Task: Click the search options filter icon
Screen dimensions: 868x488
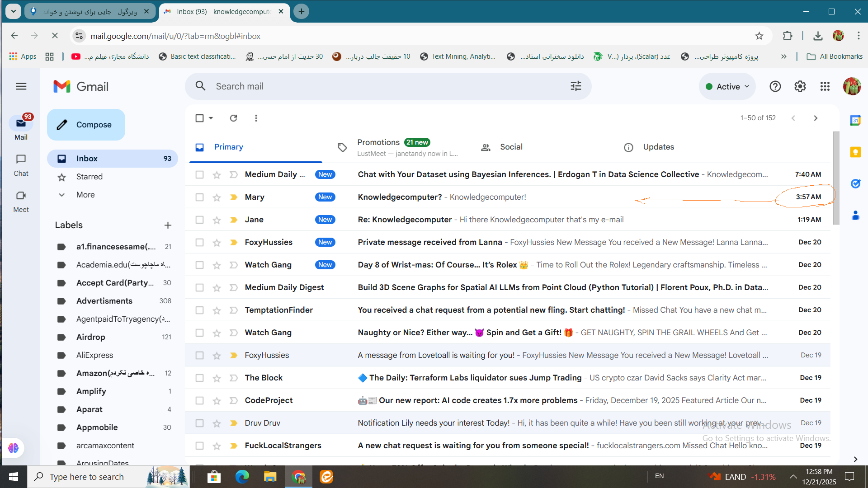Action: [576, 86]
